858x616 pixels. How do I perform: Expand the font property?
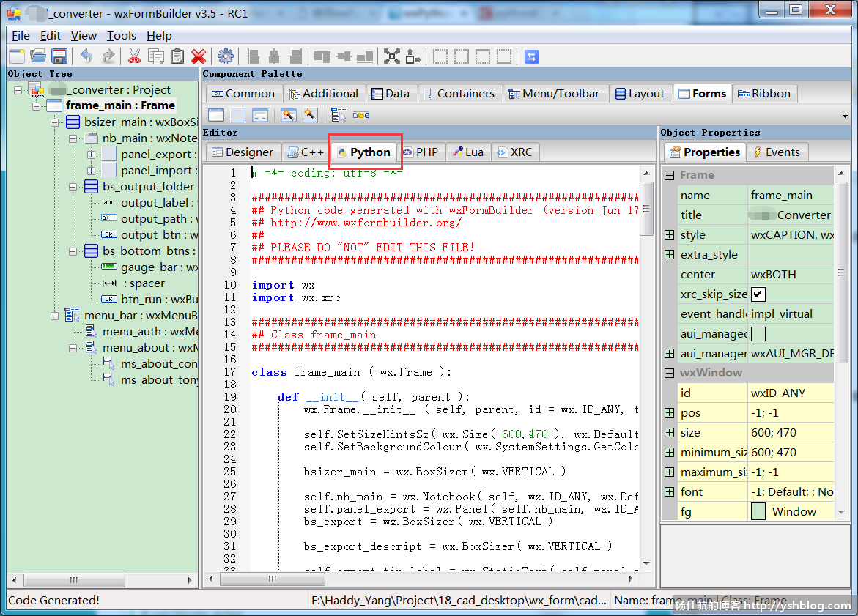coord(669,491)
